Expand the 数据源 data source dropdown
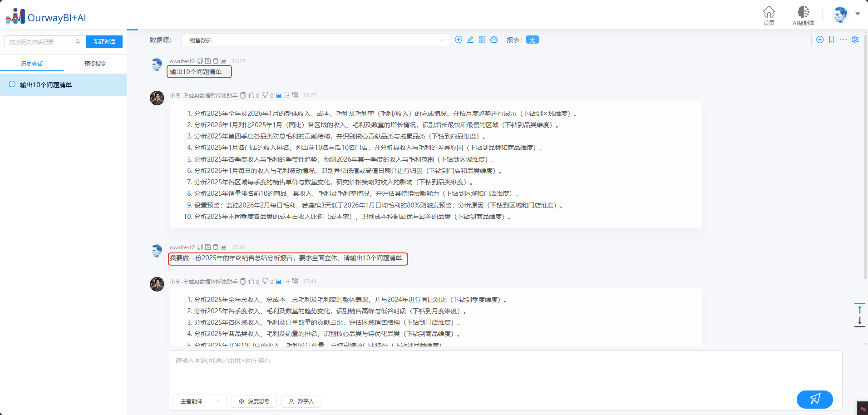The image size is (868, 415). click(x=316, y=40)
